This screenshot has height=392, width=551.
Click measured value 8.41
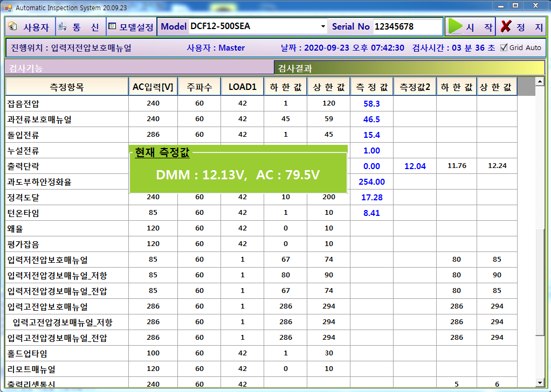pos(371,213)
